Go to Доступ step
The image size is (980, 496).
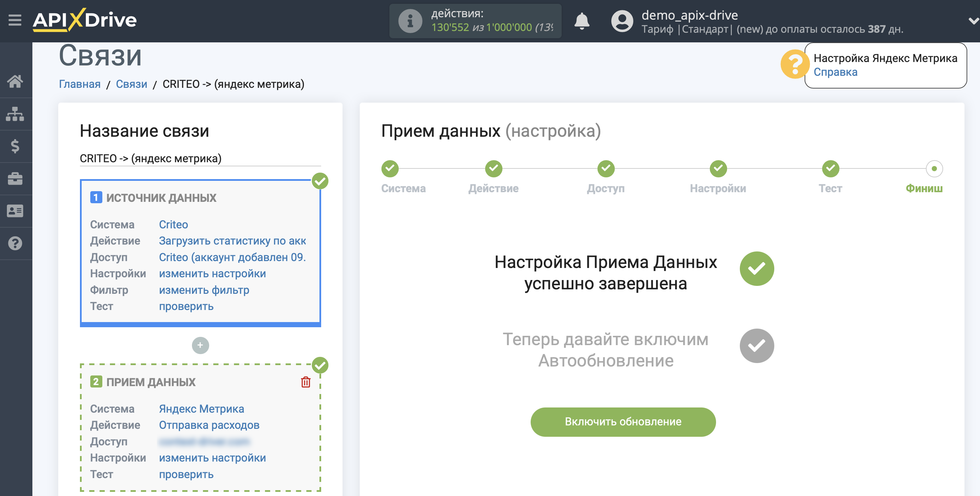(x=606, y=169)
